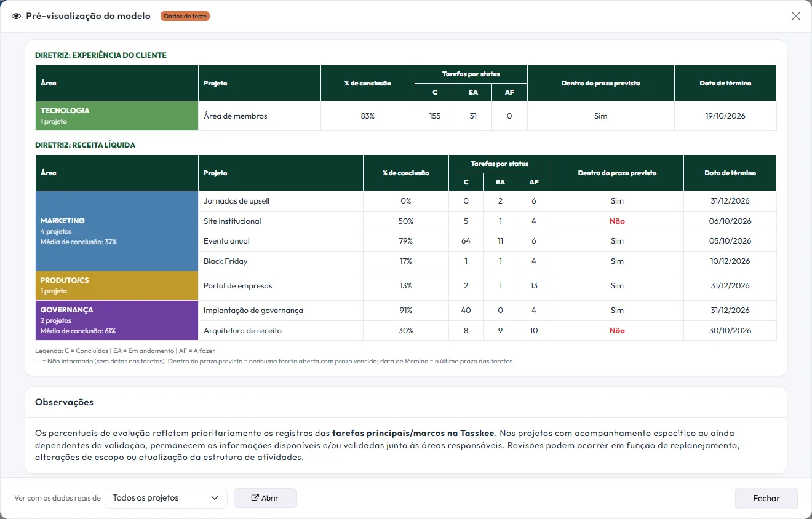This screenshot has height=519, width=812.
Task: Click the date 06/10/2026
Action: coord(730,221)
